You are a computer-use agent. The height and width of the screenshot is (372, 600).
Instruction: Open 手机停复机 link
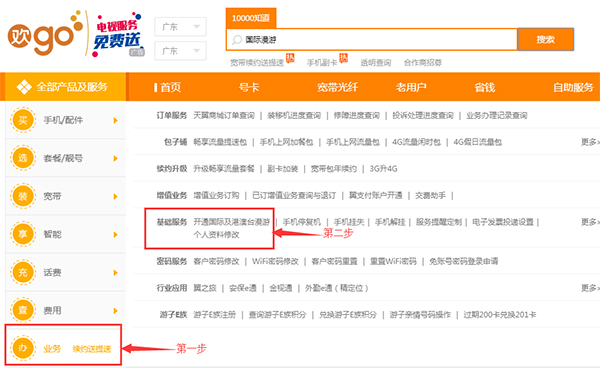coord(302,222)
